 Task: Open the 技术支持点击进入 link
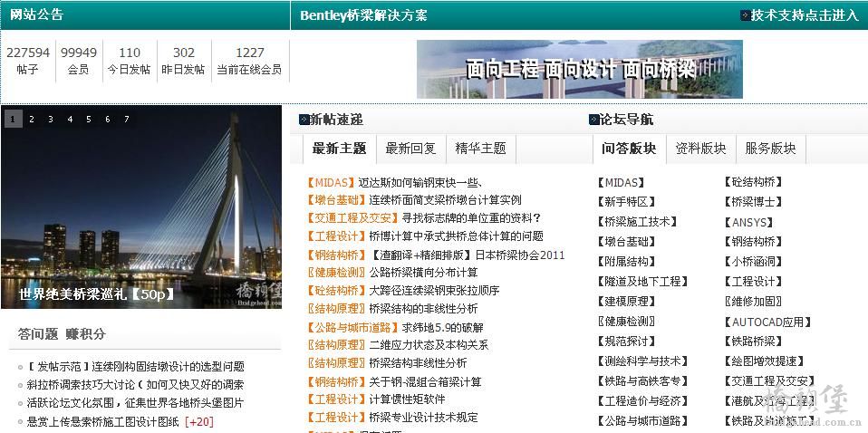tap(805, 15)
